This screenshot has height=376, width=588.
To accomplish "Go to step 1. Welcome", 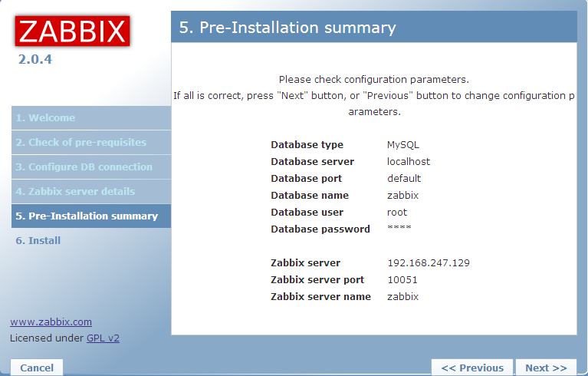I will point(91,118).
